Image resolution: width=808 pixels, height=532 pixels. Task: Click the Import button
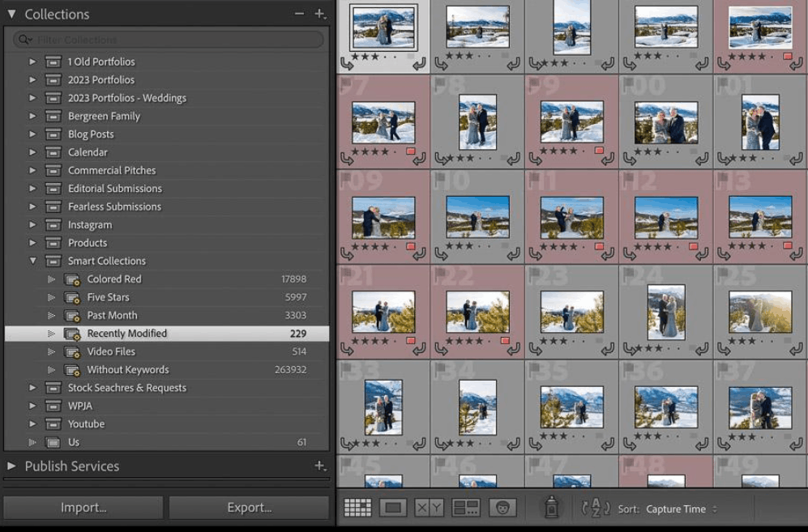pos(83,507)
